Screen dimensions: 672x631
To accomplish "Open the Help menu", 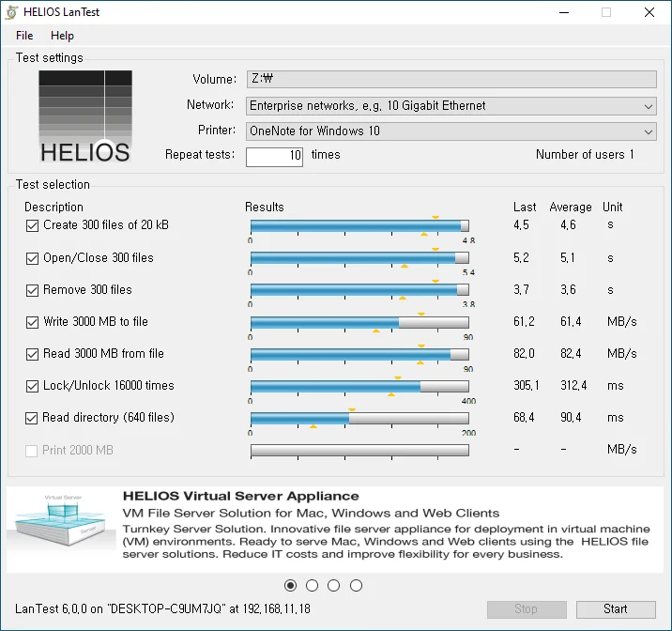I will click(x=62, y=36).
